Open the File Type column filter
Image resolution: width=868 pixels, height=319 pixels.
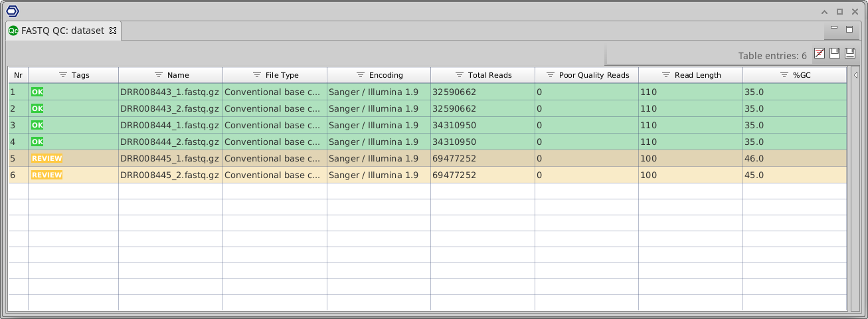point(257,75)
